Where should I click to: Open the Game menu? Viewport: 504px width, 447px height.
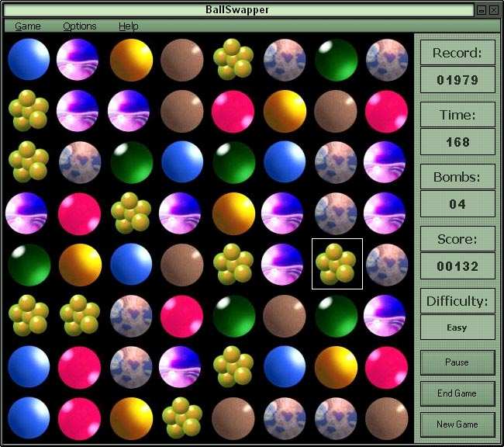28,26
